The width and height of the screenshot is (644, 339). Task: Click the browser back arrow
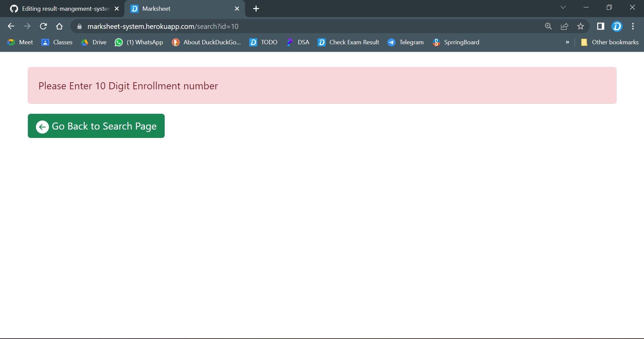[x=11, y=26]
